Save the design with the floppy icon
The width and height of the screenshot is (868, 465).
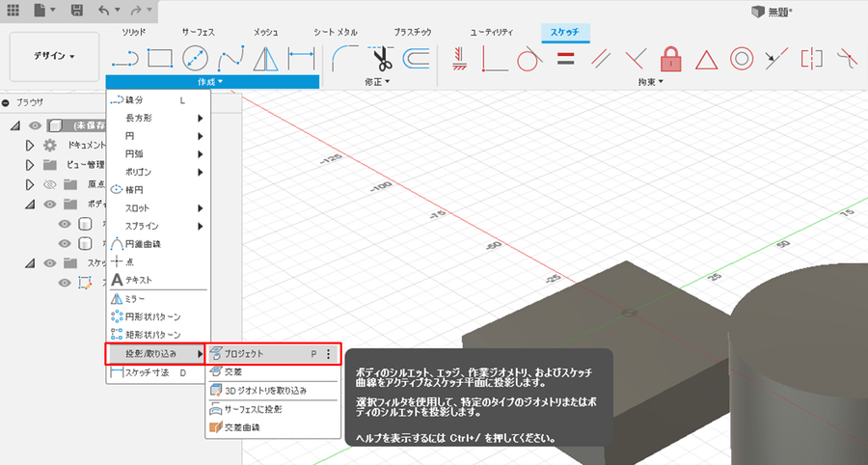coord(77,10)
